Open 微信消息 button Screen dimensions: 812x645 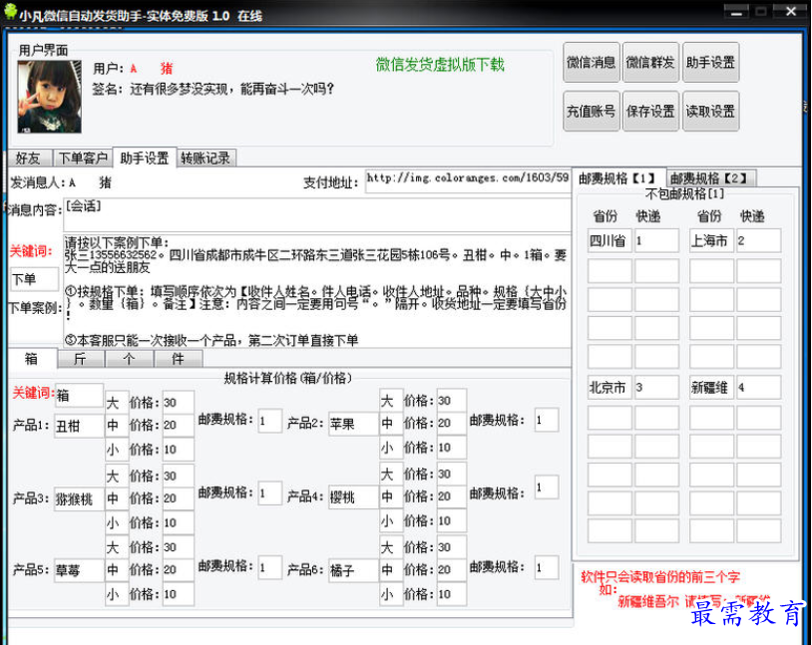591,63
